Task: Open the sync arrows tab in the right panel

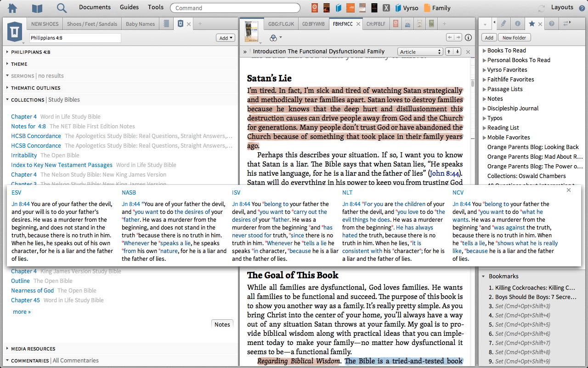Action: click(x=566, y=23)
